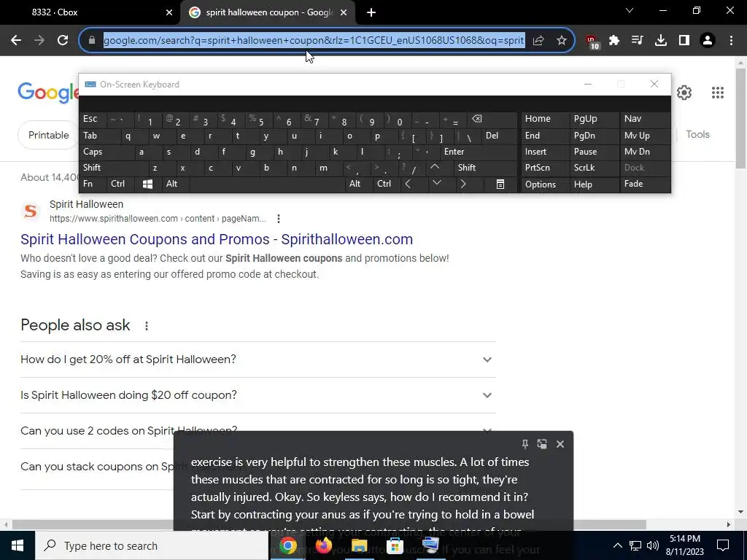Click the Printable filter chip
The width and height of the screenshot is (747, 560).
click(x=48, y=135)
